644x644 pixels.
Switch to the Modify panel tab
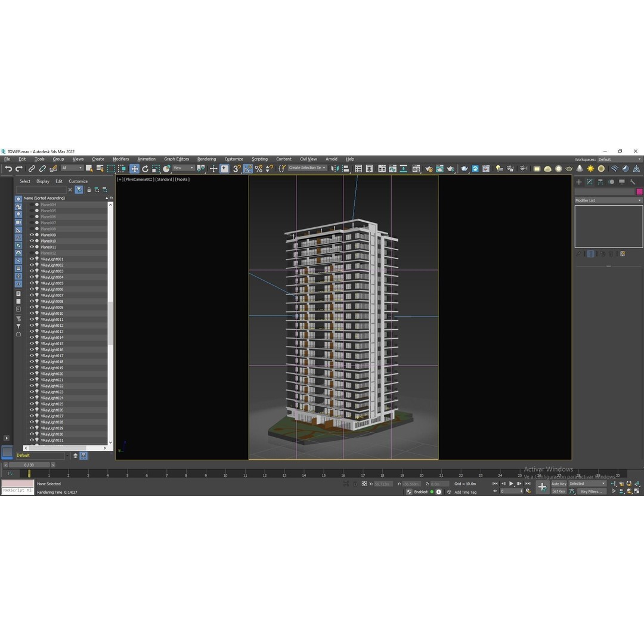point(590,182)
